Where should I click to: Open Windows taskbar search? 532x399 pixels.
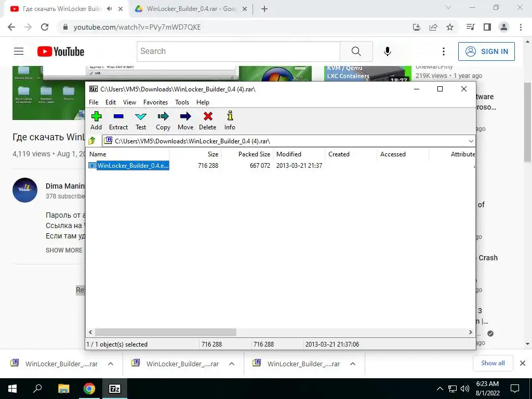pyautogui.click(x=37, y=389)
